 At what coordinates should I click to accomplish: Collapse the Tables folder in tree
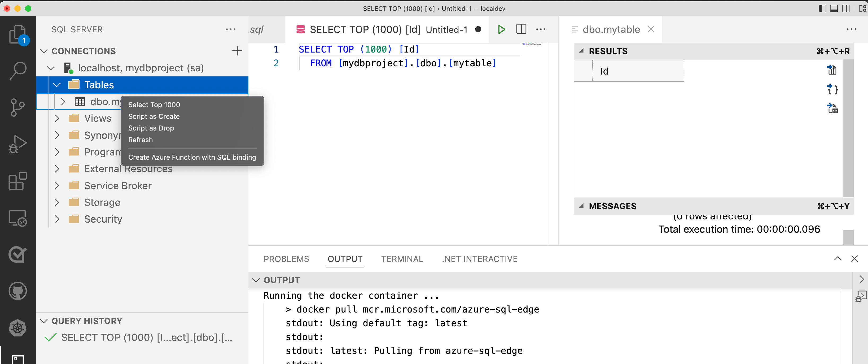58,85
